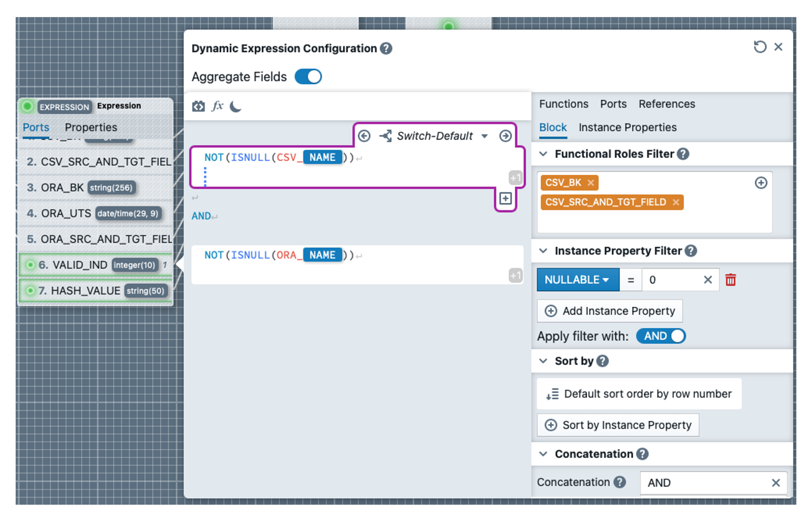Click the left arrow beside Switch-Default

coord(364,136)
